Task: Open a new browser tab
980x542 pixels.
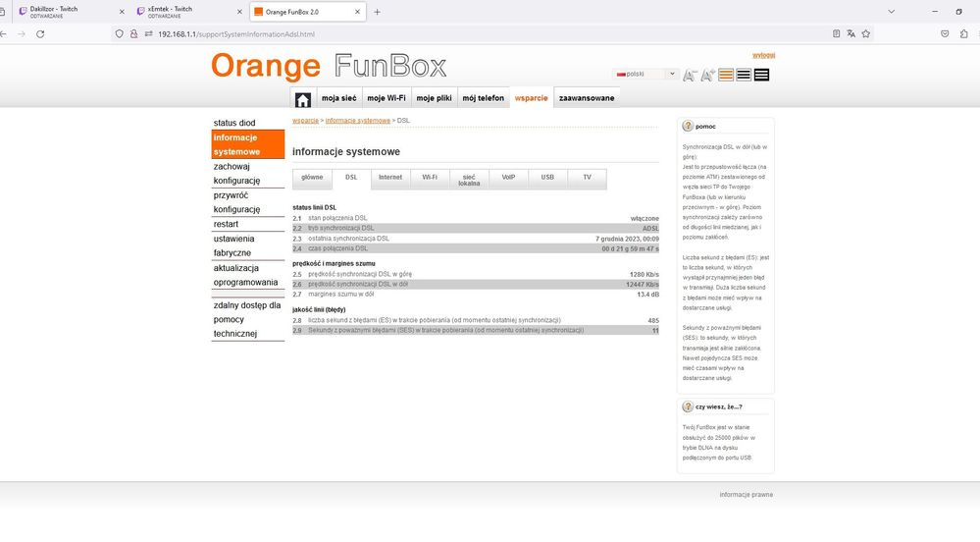Action: coord(377,12)
